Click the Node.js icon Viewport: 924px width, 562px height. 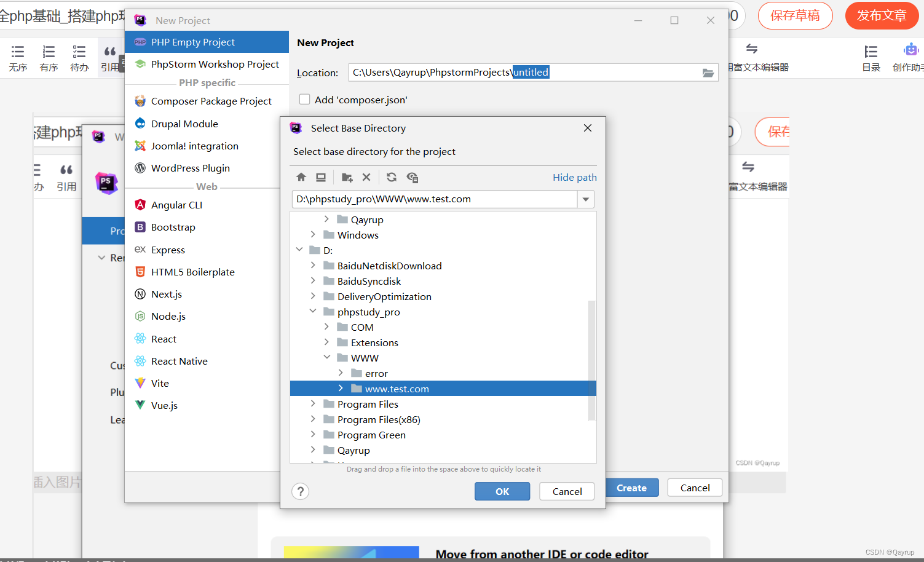pyautogui.click(x=140, y=316)
